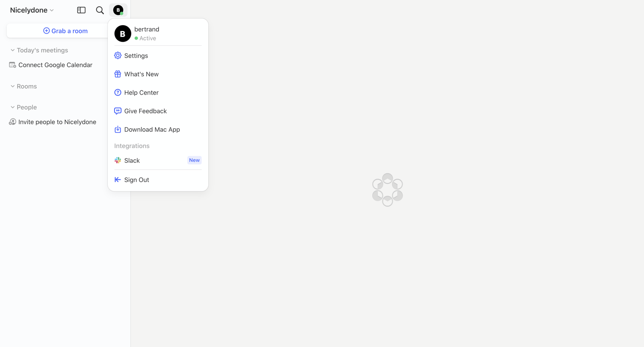The width and height of the screenshot is (644, 347).
Task: Open the Slack integration
Action: point(158,160)
